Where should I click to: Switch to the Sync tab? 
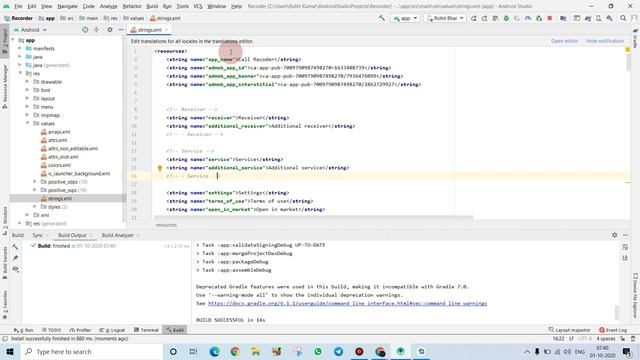pyautogui.click(x=38, y=235)
